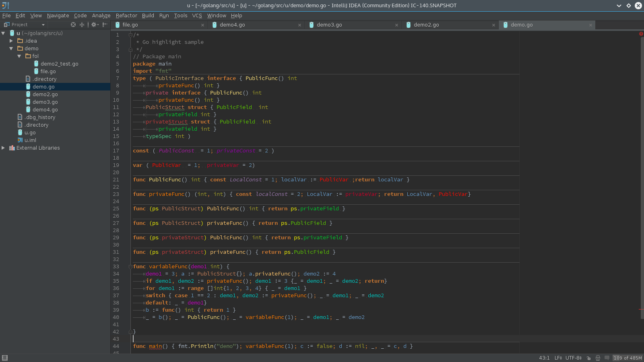This screenshot has width=644, height=362.
Task: Open the Hector inspection icon in status bar
Action: tap(598, 358)
